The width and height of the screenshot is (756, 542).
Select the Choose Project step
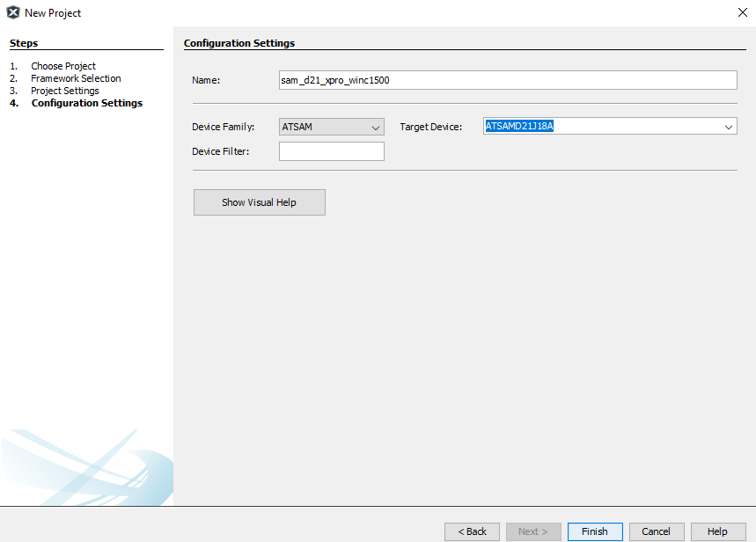click(x=62, y=66)
